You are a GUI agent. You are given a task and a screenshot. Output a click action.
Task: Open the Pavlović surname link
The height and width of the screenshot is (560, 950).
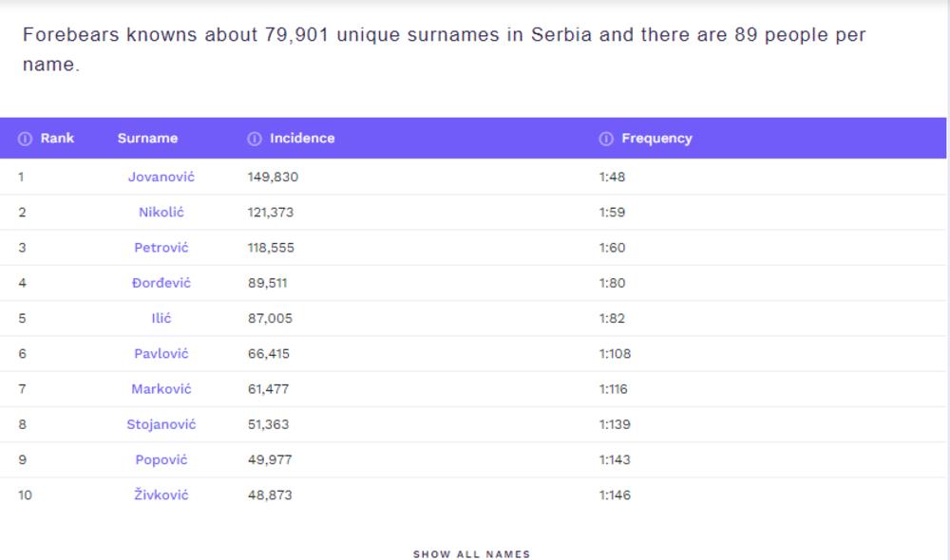coord(161,354)
